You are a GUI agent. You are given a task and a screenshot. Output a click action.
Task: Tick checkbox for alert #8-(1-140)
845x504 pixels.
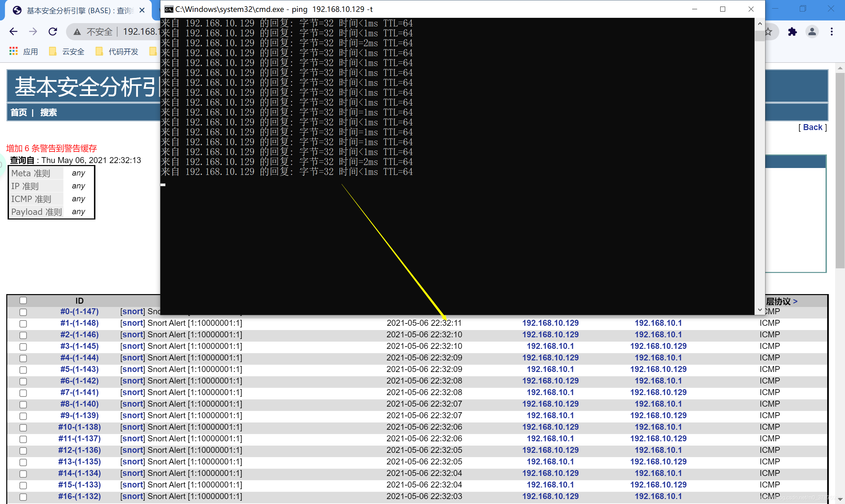click(x=23, y=404)
